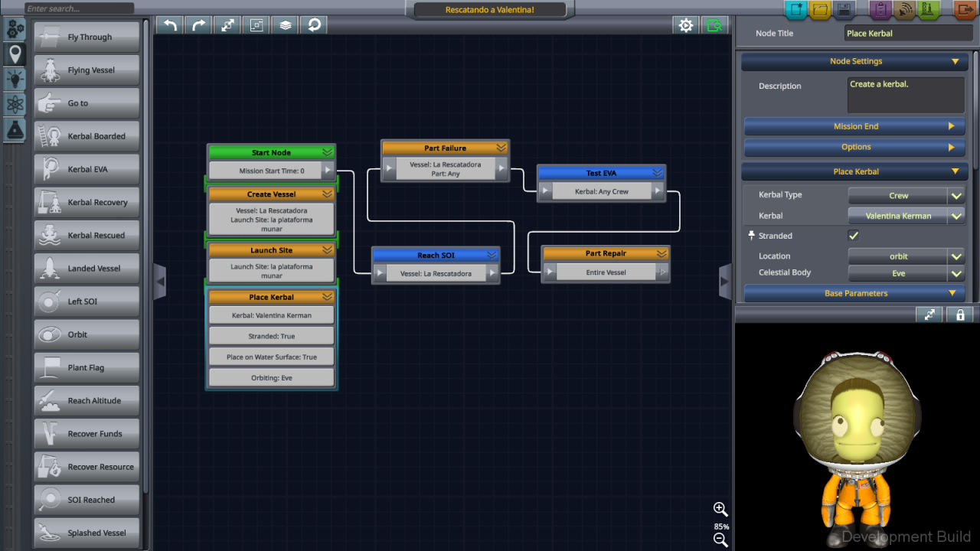Collapse the Place Kerbal node chevron

(x=327, y=297)
